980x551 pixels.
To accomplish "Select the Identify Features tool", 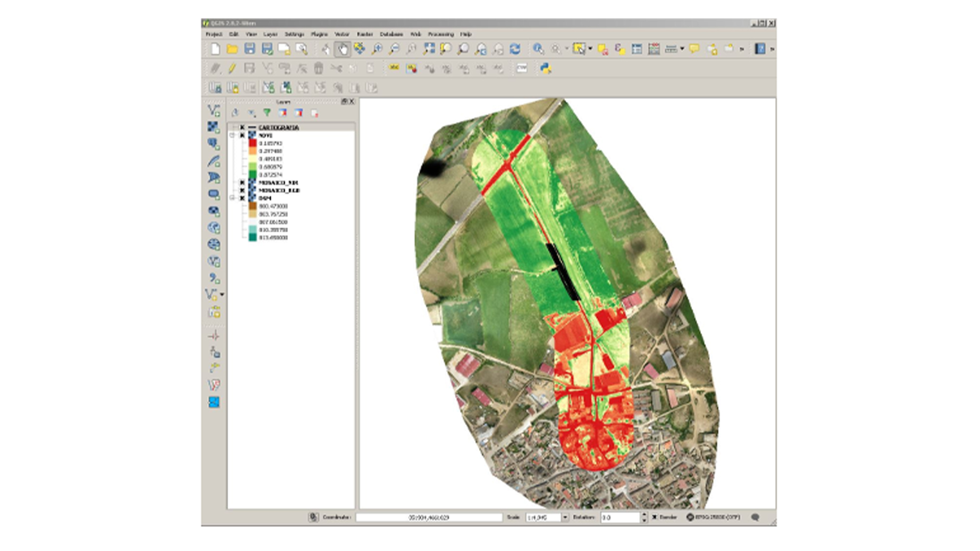I will click(538, 49).
